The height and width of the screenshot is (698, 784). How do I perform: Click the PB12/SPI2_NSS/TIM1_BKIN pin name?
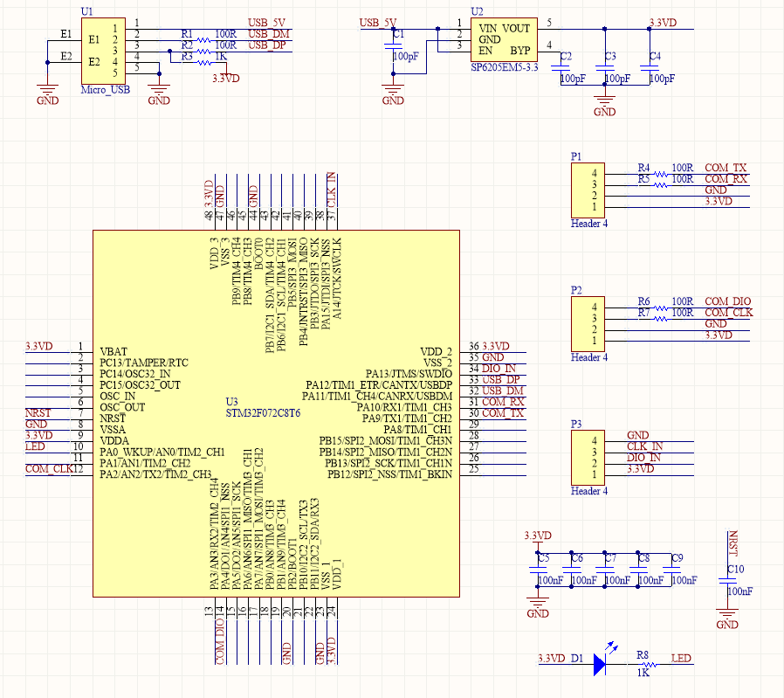point(390,474)
